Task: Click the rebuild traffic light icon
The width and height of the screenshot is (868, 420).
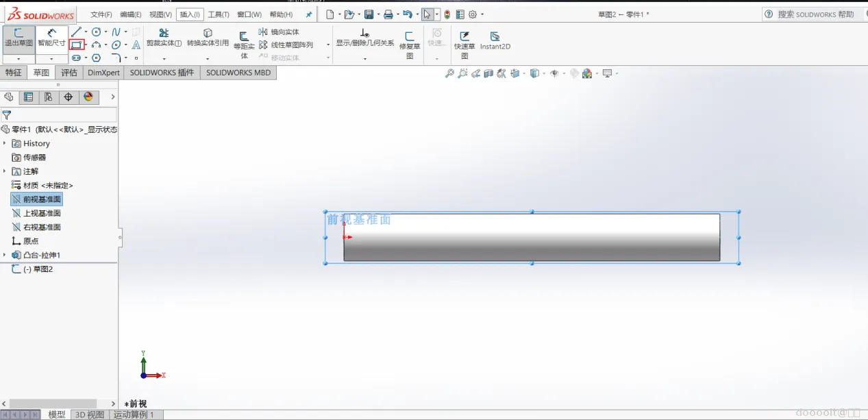Action: (447, 14)
